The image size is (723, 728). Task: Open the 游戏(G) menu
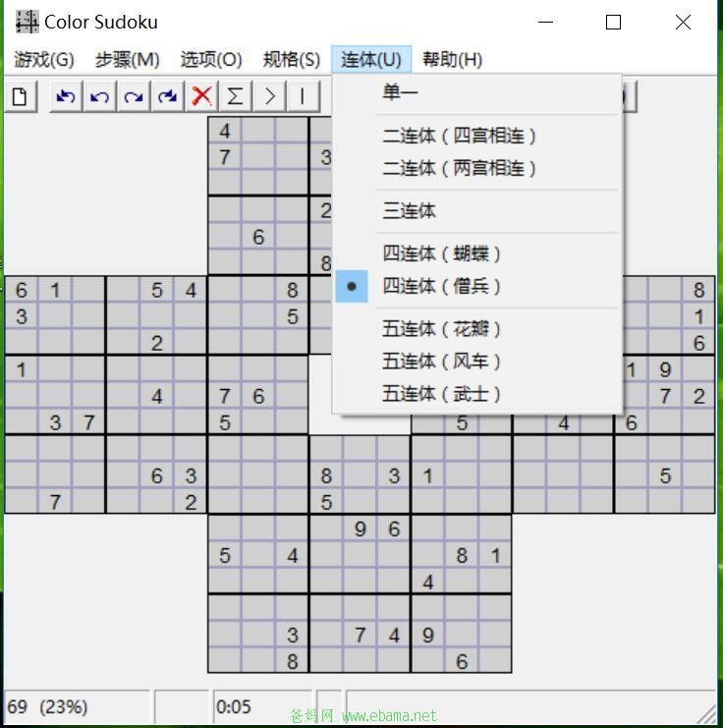click(44, 59)
